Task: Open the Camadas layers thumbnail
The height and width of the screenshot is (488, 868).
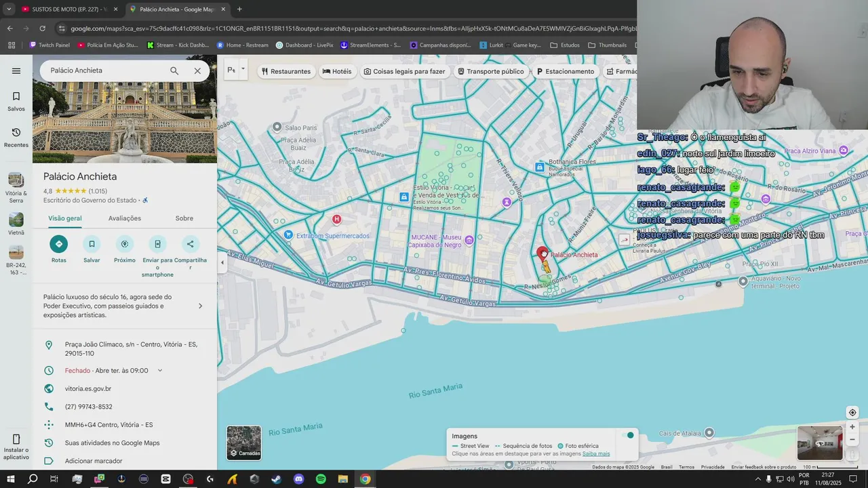Action: (243, 443)
